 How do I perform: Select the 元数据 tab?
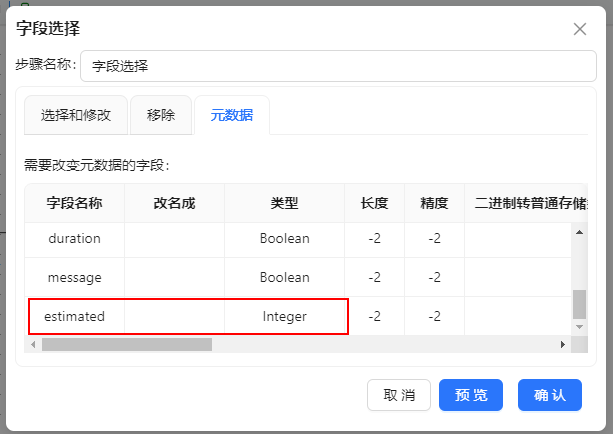click(x=231, y=115)
